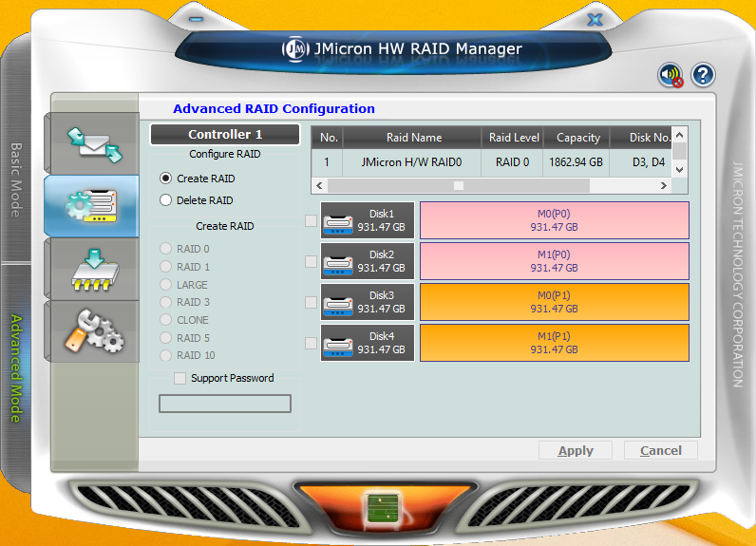Click the RAID table scroll right arrow
The image size is (756, 546).
pyautogui.click(x=664, y=185)
